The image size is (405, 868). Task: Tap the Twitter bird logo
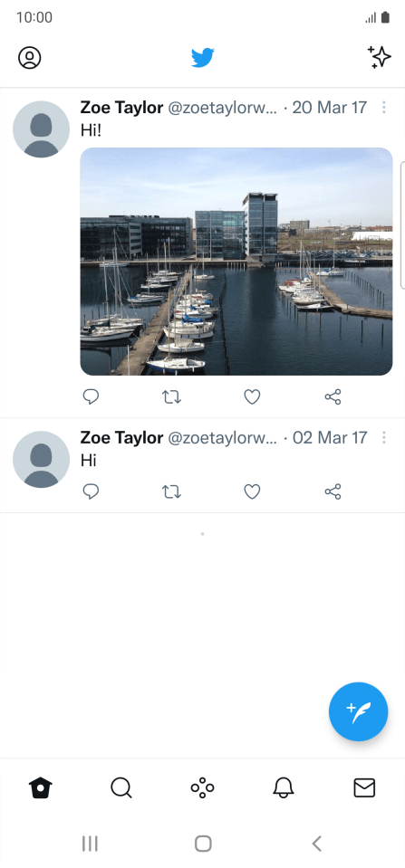pyautogui.click(x=203, y=58)
